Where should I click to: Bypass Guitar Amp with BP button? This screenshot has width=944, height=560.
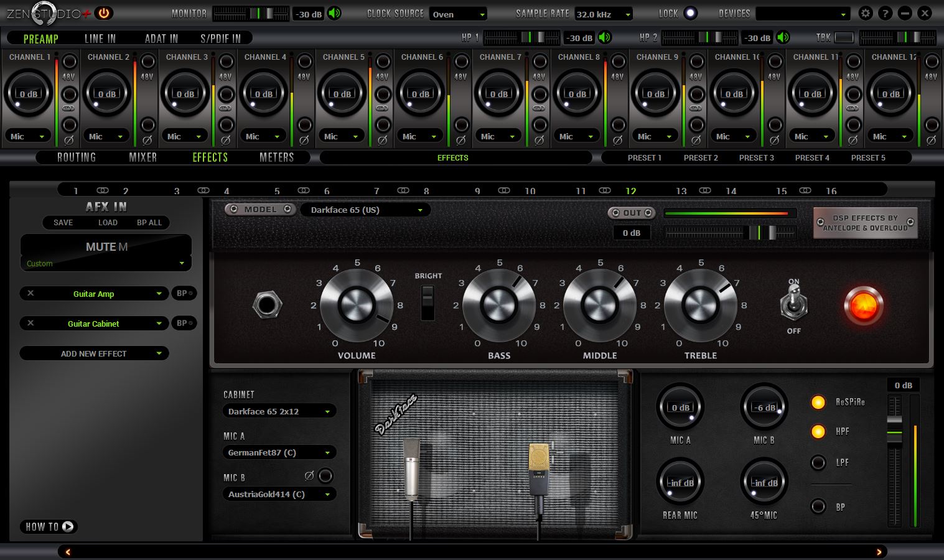click(184, 293)
